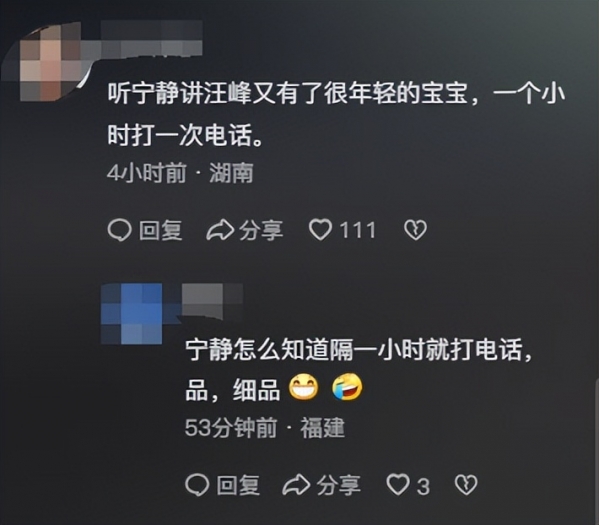Dislike the top comment via broken heart

(415, 230)
